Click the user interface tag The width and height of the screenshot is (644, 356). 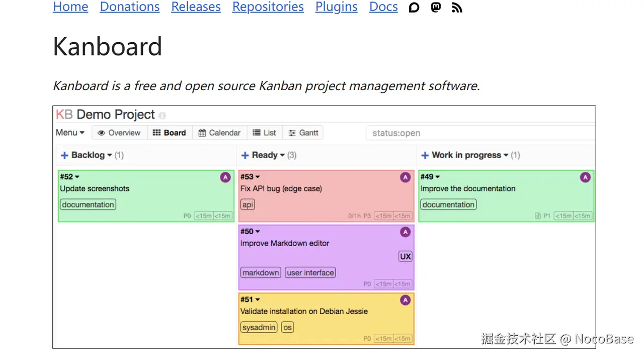click(x=310, y=273)
